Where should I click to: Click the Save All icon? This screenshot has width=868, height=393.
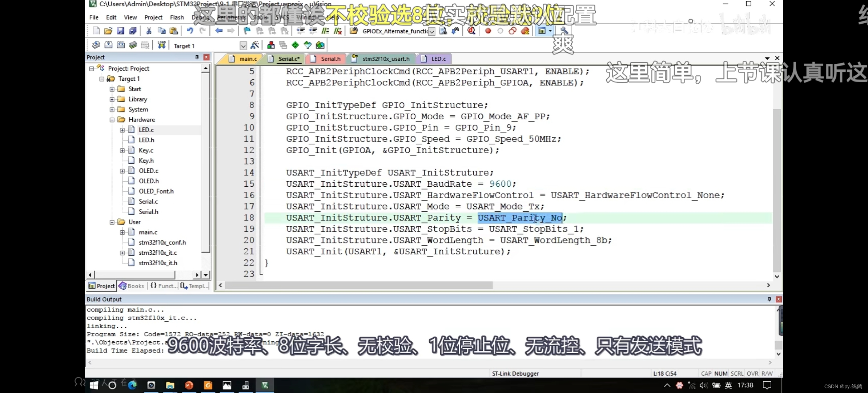click(x=133, y=31)
